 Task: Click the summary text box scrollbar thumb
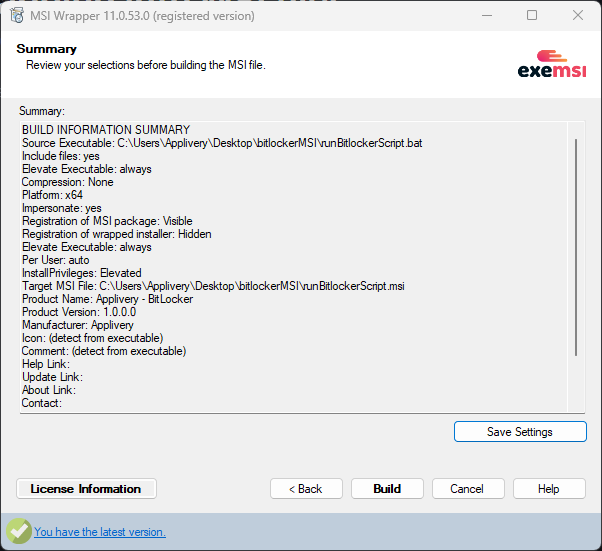click(x=576, y=247)
